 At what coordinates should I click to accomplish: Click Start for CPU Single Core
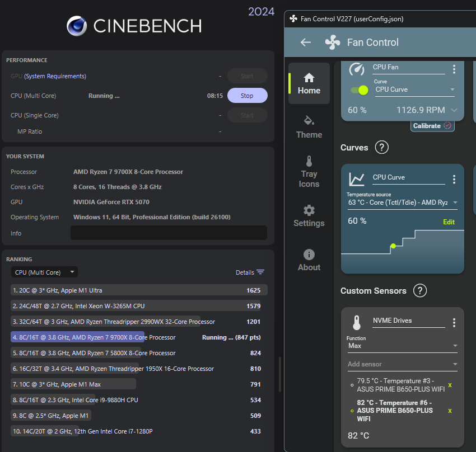pos(247,115)
